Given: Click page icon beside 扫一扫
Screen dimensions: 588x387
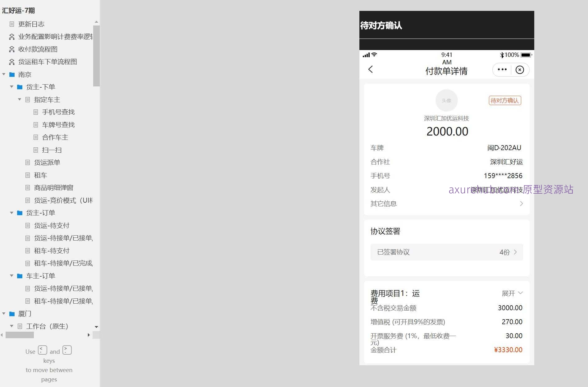Looking at the screenshot, I should click(x=36, y=150).
